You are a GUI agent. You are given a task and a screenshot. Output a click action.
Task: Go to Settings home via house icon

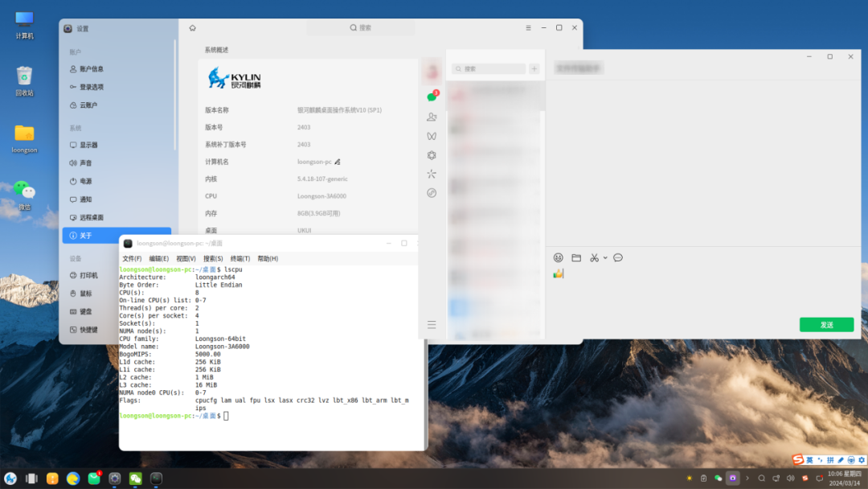pyautogui.click(x=192, y=27)
